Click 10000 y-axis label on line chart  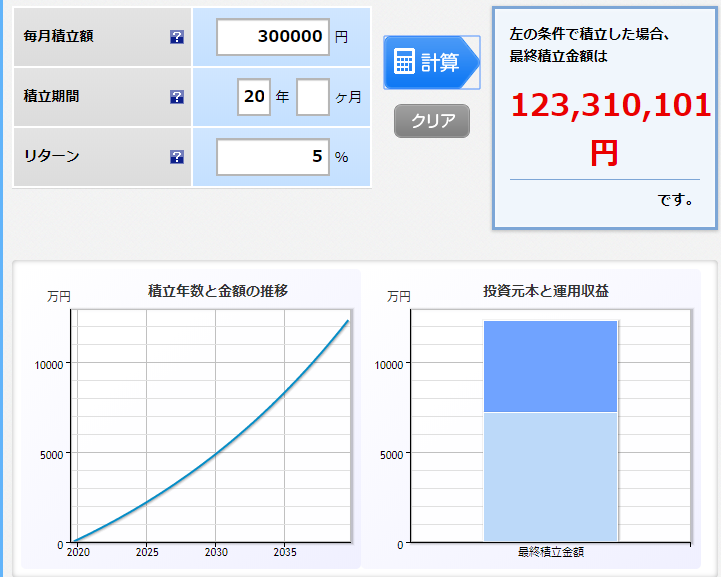pos(49,365)
